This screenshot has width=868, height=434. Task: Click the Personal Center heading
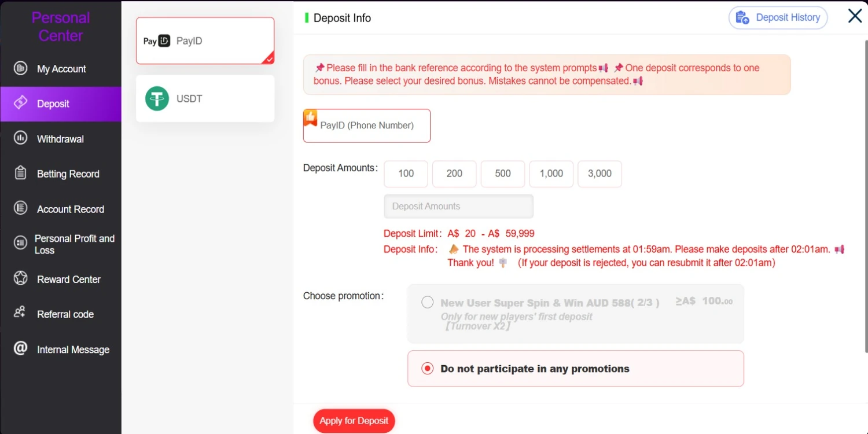click(x=61, y=27)
